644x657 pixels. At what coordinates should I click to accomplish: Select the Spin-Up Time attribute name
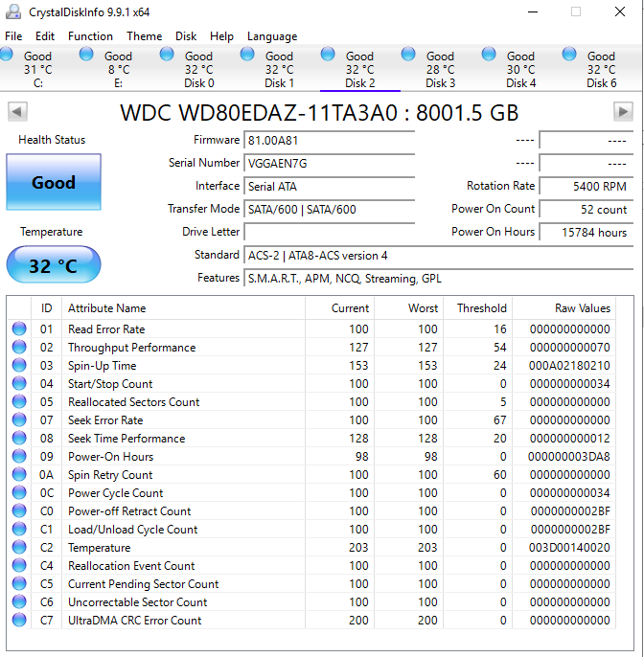coord(103,366)
